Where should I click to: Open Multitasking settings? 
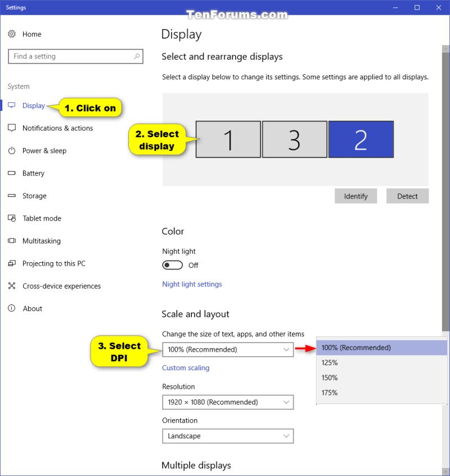coord(40,240)
